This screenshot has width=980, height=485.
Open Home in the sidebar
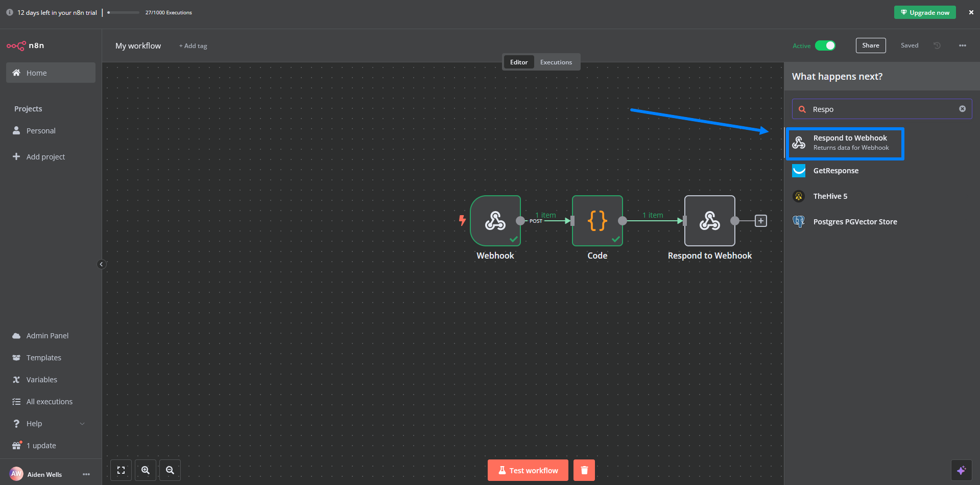[51, 73]
